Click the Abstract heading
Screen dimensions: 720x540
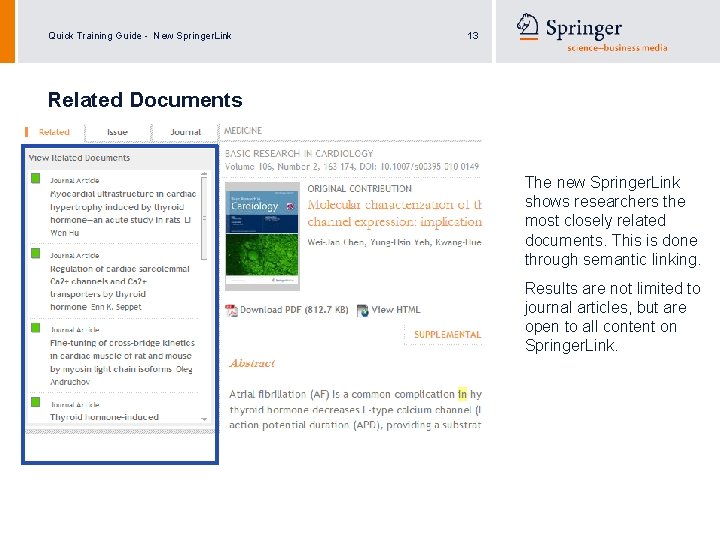252,363
